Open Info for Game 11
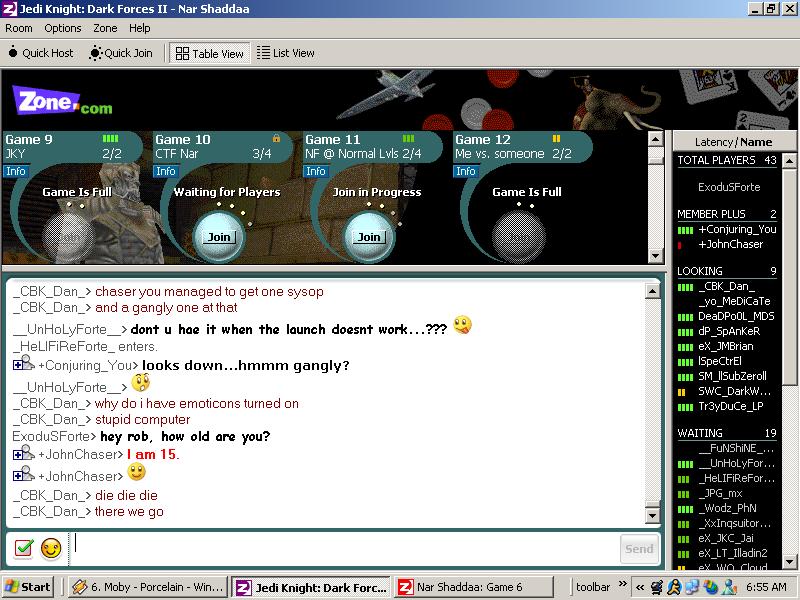The height and width of the screenshot is (600, 800). pyautogui.click(x=315, y=171)
